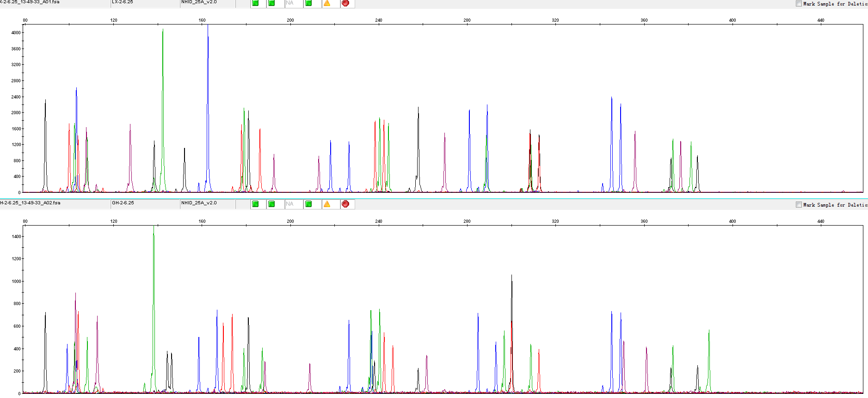The image size is (868, 398).
Task: Click second green quality square for GH-2-6.25
Action: pyautogui.click(x=271, y=204)
